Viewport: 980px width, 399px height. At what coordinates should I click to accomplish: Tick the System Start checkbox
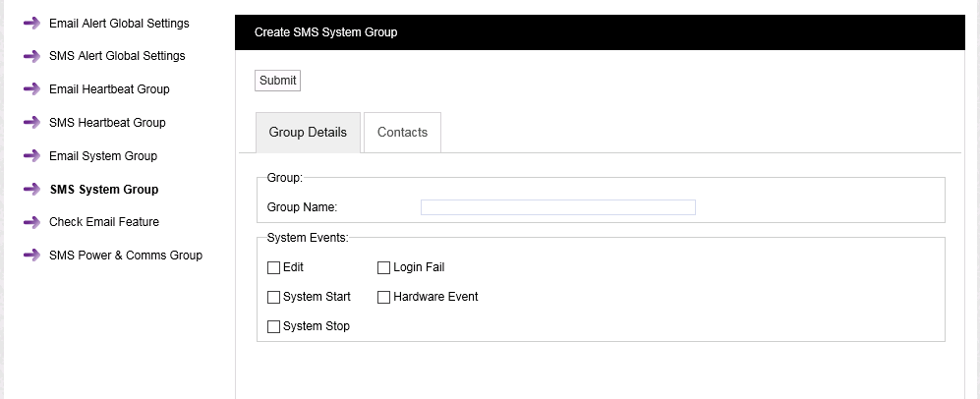273,297
